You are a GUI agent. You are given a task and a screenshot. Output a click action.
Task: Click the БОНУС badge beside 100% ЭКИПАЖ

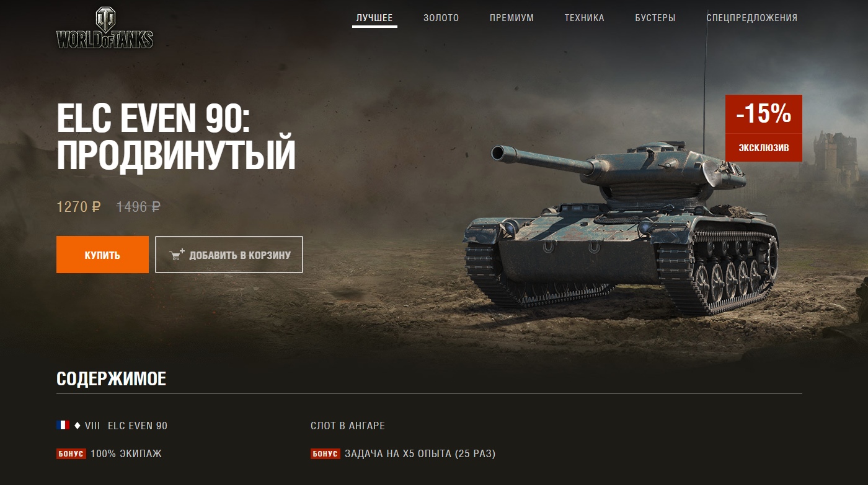71,453
